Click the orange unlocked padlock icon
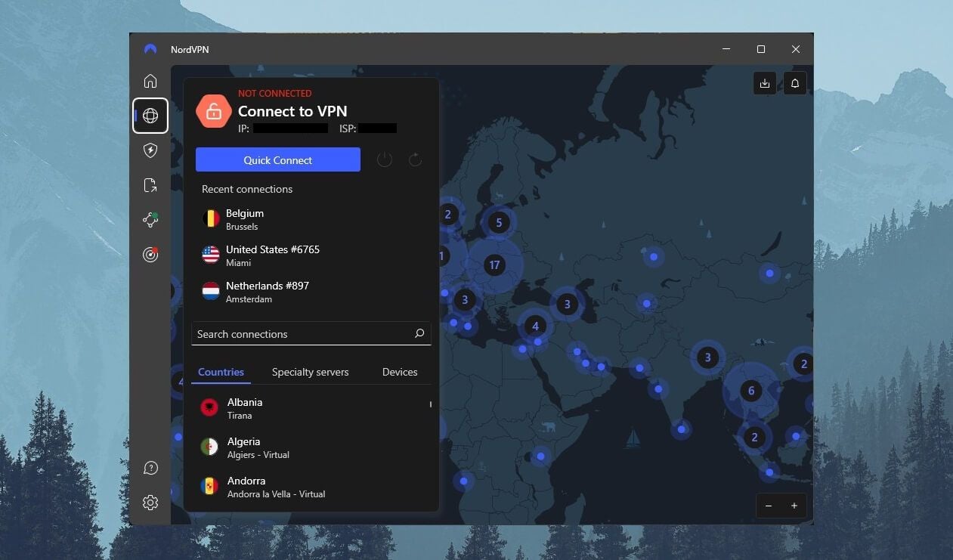Screen dimensions: 953x560 pyautogui.click(x=214, y=112)
